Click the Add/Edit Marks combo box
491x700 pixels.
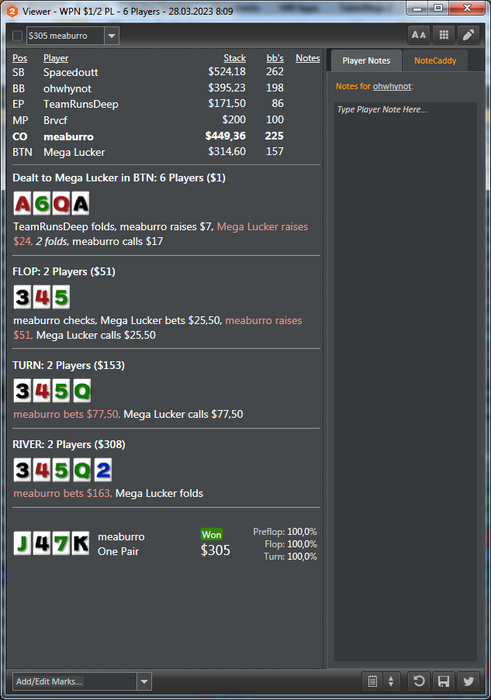tap(82, 682)
